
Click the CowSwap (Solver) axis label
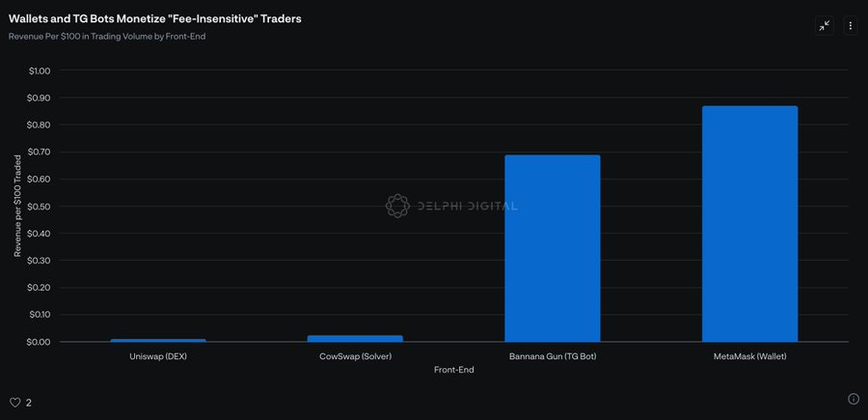coord(355,356)
